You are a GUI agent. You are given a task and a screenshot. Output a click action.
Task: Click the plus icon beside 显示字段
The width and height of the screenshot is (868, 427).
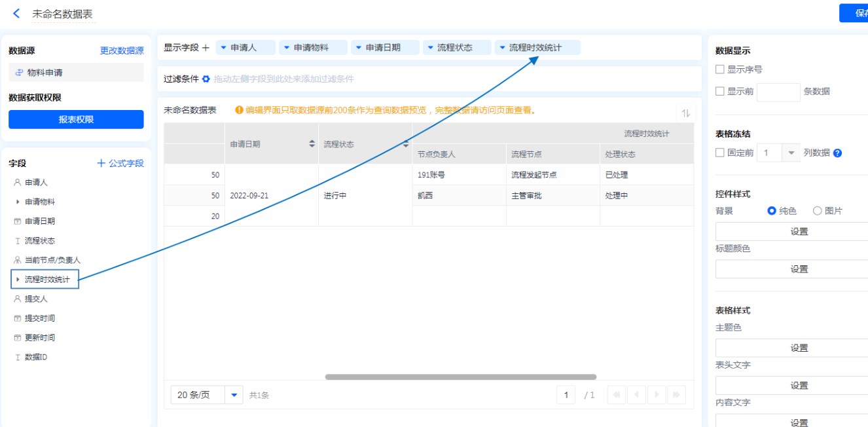point(206,48)
